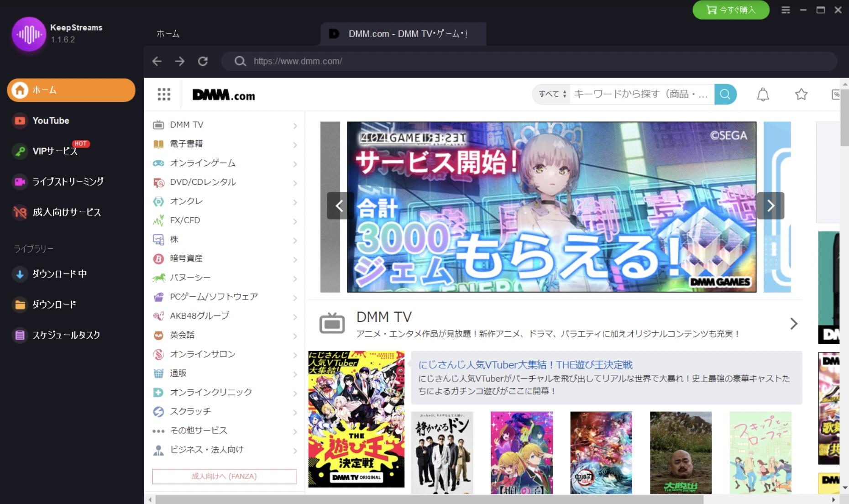
Task: Show previous banner with left carousel arrow
Action: click(339, 206)
